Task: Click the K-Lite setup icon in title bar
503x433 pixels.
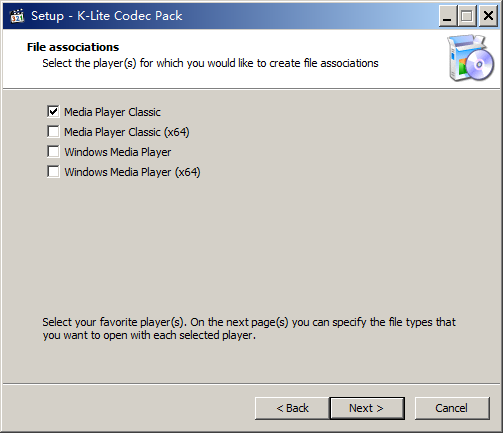Action: [x=17, y=16]
